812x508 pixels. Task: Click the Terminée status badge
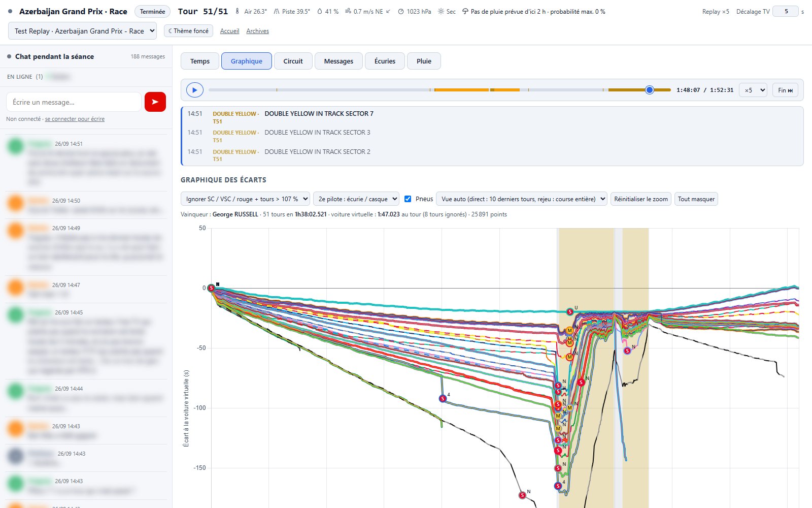pos(153,11)
